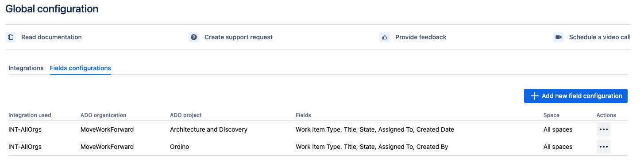Click the ADO organization column header

(x=104, y=115)
